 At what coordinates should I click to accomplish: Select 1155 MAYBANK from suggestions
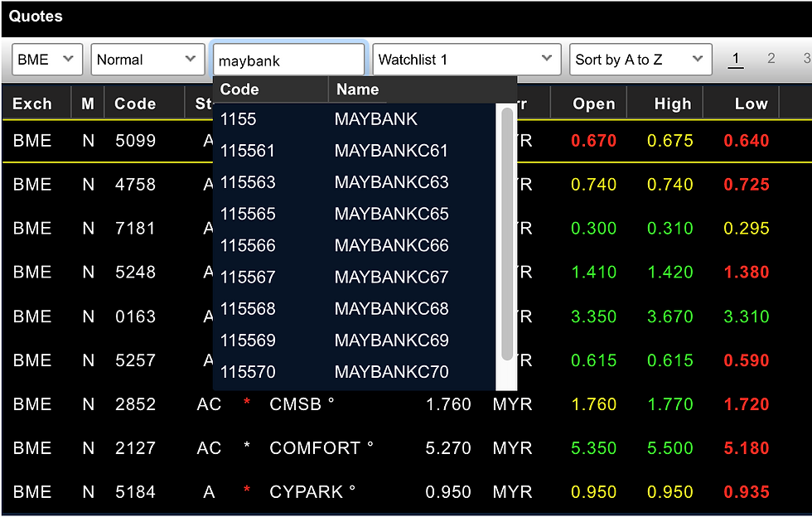pyautogui.click(x=355, y=119)
